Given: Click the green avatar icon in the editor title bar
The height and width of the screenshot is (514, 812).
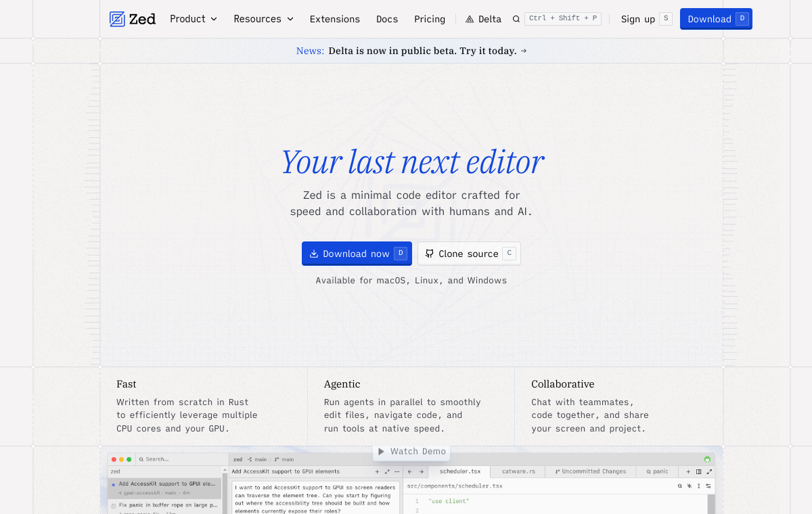Looking at the screenshot, I should 707,459.
